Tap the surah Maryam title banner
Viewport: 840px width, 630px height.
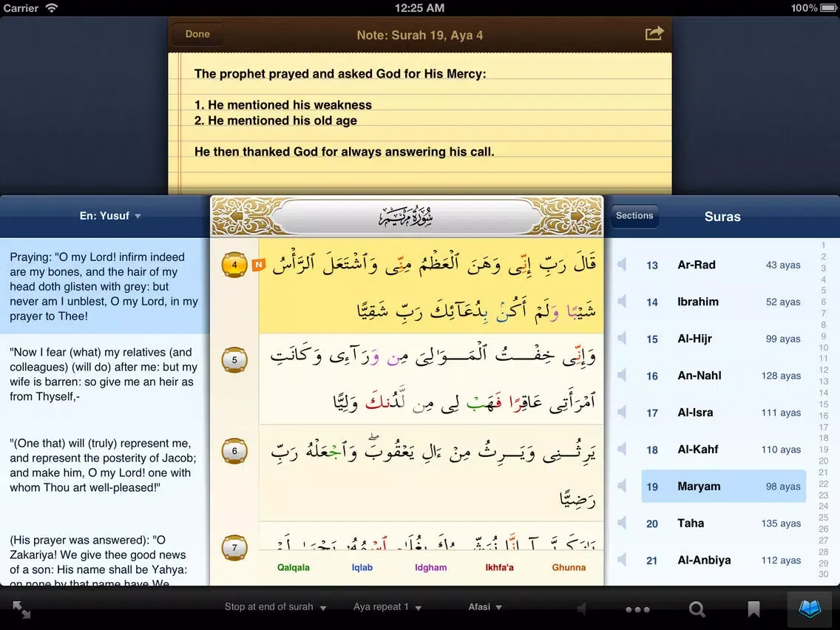(406, 217)
